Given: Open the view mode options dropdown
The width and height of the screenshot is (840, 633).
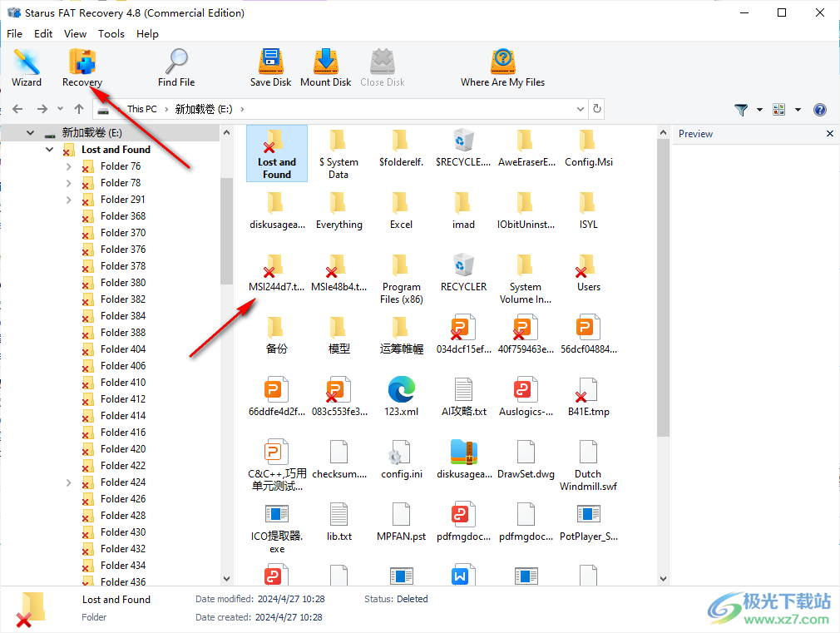Looking at the screenshot, I should point(798,110).
